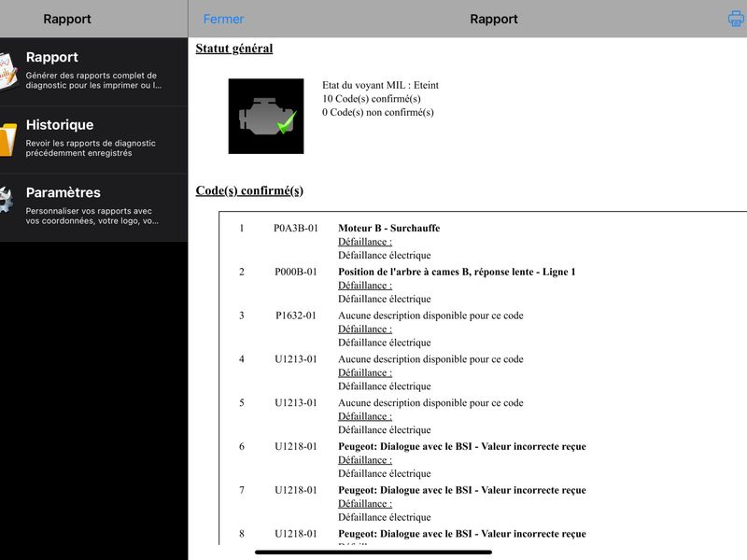Select code U1213-01 in row 5
The height and width of the screenshot is (560, 747).
(x=295, y=403)
